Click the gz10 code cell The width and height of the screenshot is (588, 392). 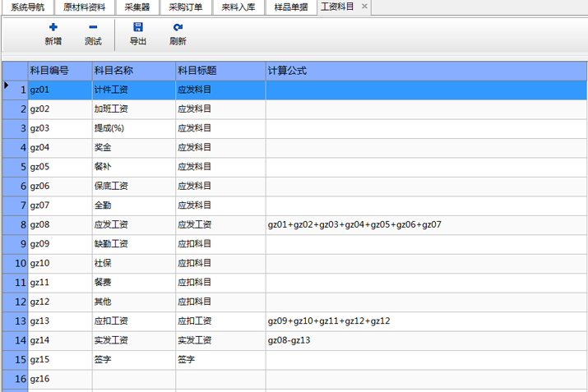(60, 264)
